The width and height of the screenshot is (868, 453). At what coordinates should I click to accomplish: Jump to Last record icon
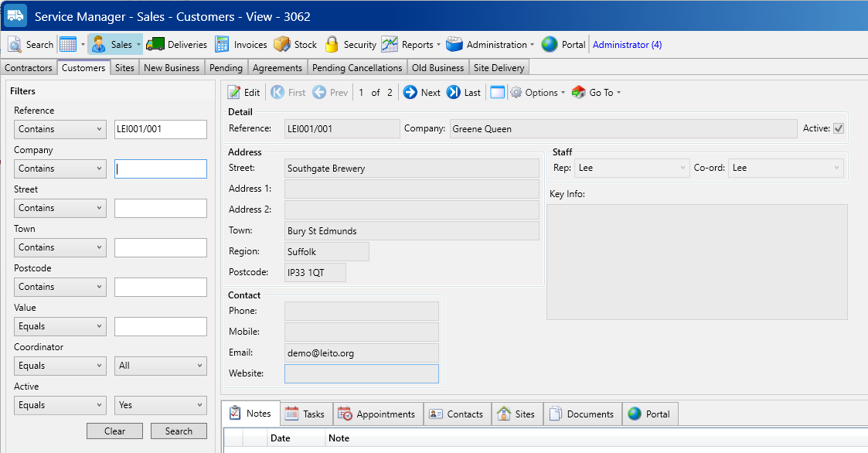pyautogui.click(x=454, y=93)
